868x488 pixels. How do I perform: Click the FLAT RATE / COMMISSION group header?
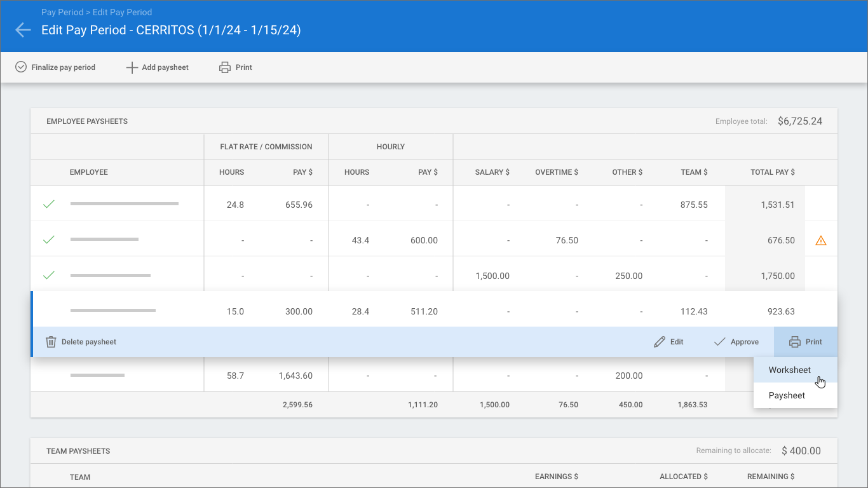point(266,147)
